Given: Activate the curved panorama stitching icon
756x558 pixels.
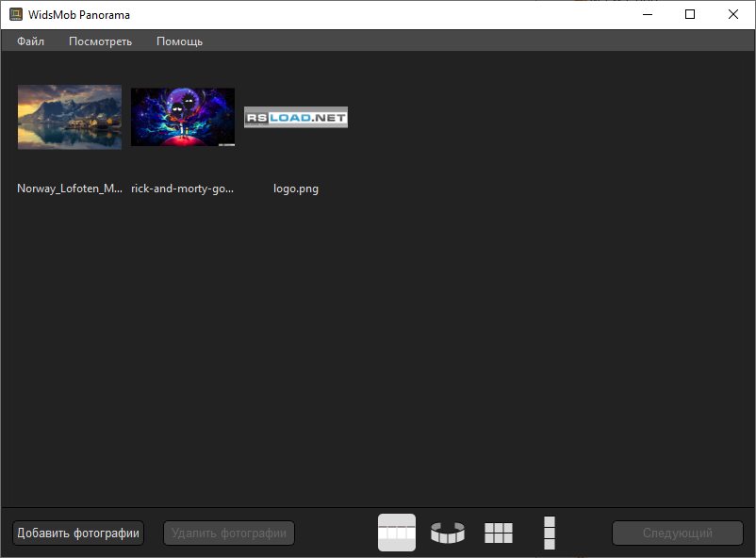Looking at the screenshot, I should [447, 533].
